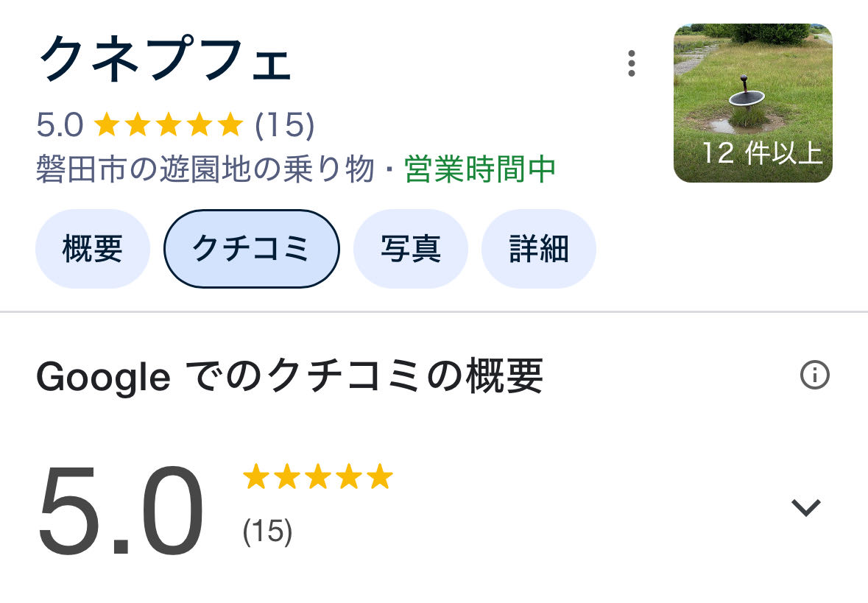Image resolution: width=868 pixels, height=603 pixels.
Task: Click the five stars beside large score
Action: [318, 477]
